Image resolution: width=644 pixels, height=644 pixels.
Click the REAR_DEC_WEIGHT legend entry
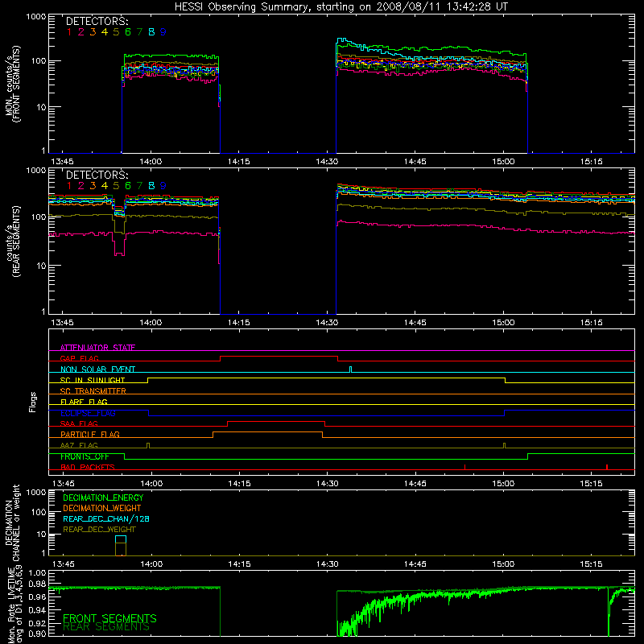tap(99, 530)
